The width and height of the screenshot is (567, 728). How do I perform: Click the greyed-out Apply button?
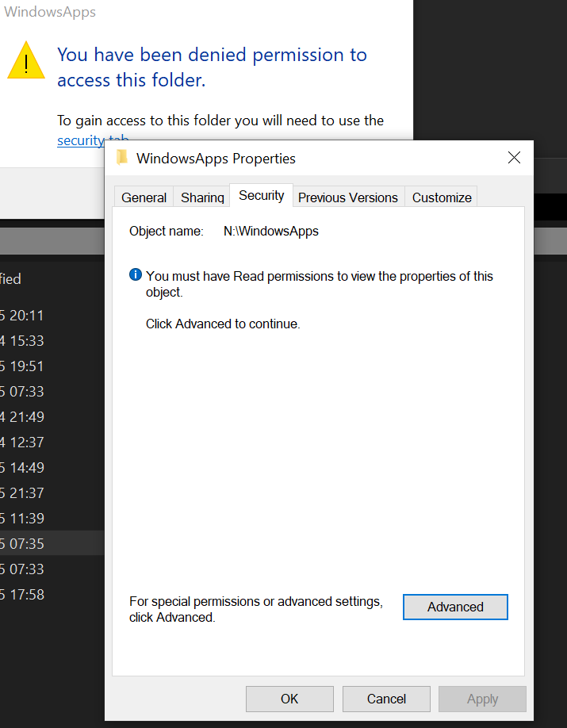point(482,699)
